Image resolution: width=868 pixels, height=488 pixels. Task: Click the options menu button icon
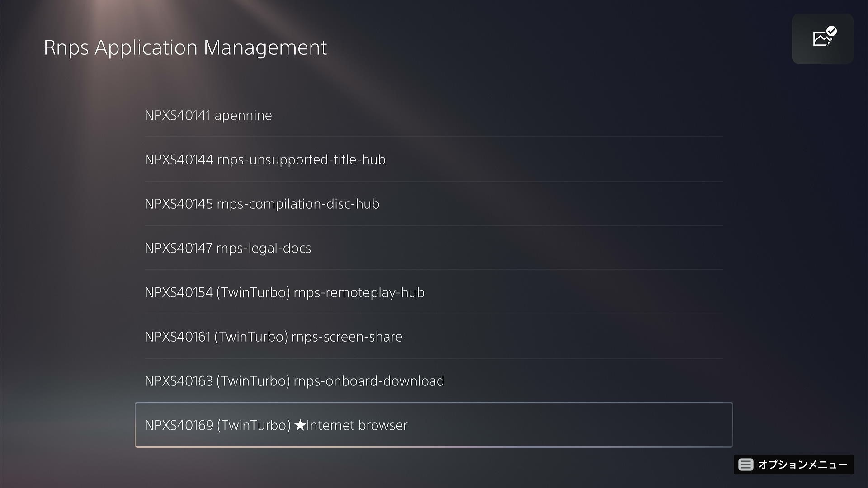pos(745,465)
